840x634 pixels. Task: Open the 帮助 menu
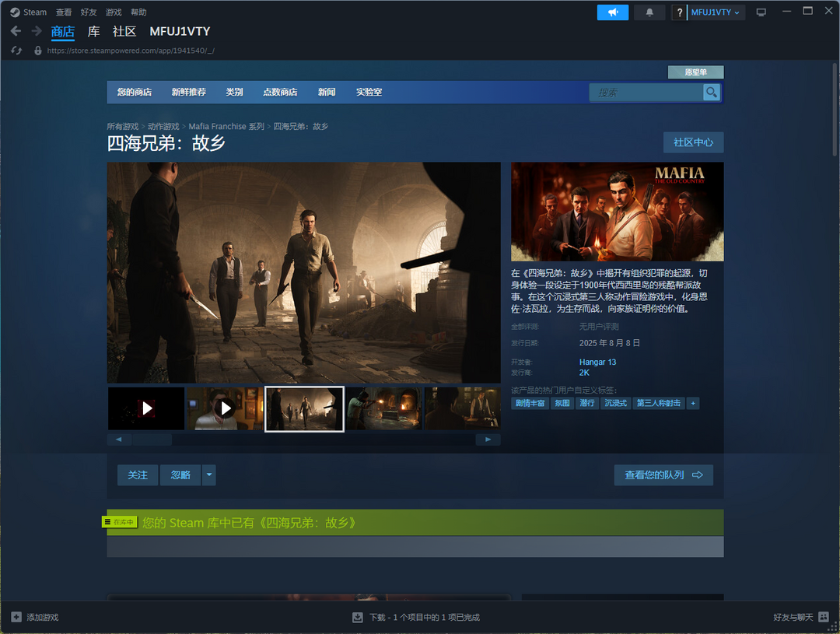(138, 12)
